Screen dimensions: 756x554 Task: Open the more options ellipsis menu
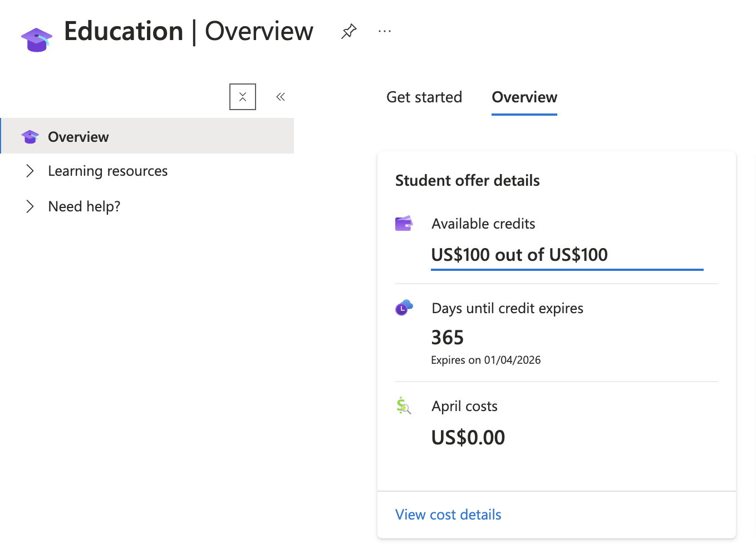click(384, 31)
